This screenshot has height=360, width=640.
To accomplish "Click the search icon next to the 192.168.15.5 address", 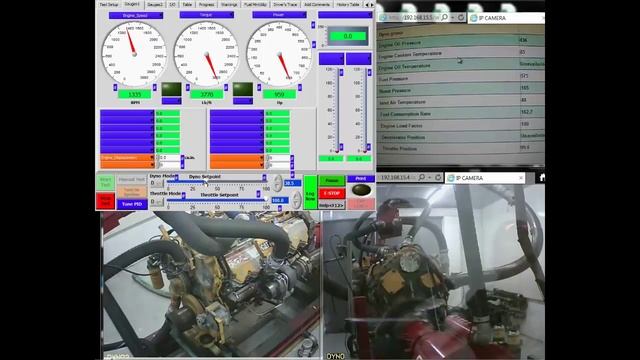I will click(x=444, y=18).
